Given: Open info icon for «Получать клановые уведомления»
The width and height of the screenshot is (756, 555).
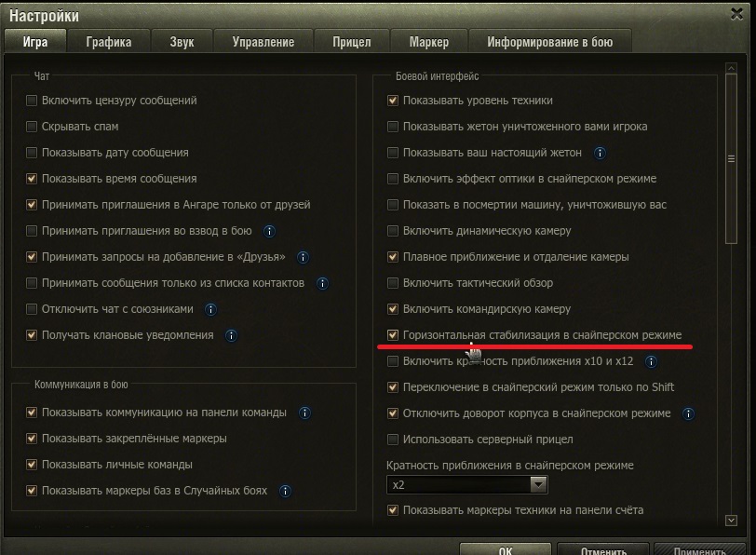Looking at the screenshot, I should point(231,335).
